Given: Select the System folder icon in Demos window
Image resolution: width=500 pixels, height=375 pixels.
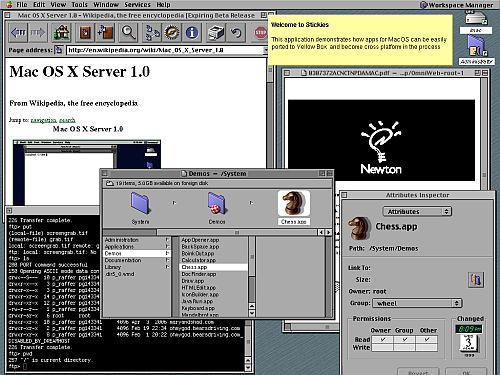Looking at the screenshot, I should click(x=140, y=203).
